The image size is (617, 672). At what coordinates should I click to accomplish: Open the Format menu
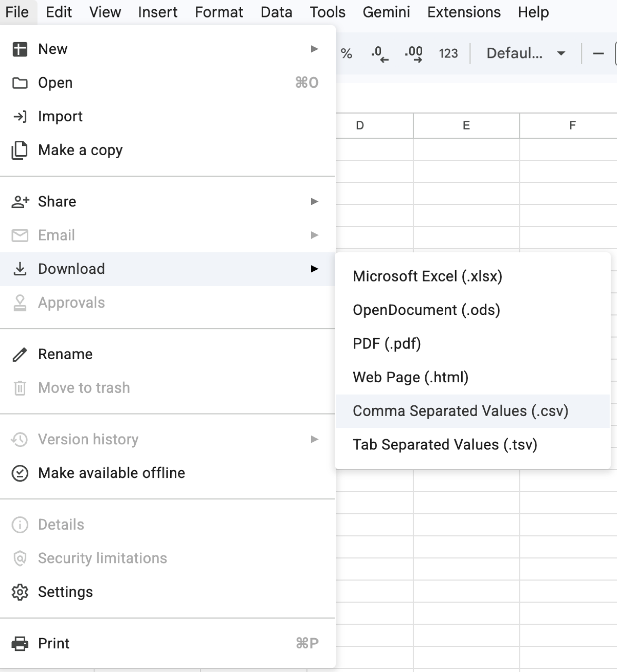[219, 12]
